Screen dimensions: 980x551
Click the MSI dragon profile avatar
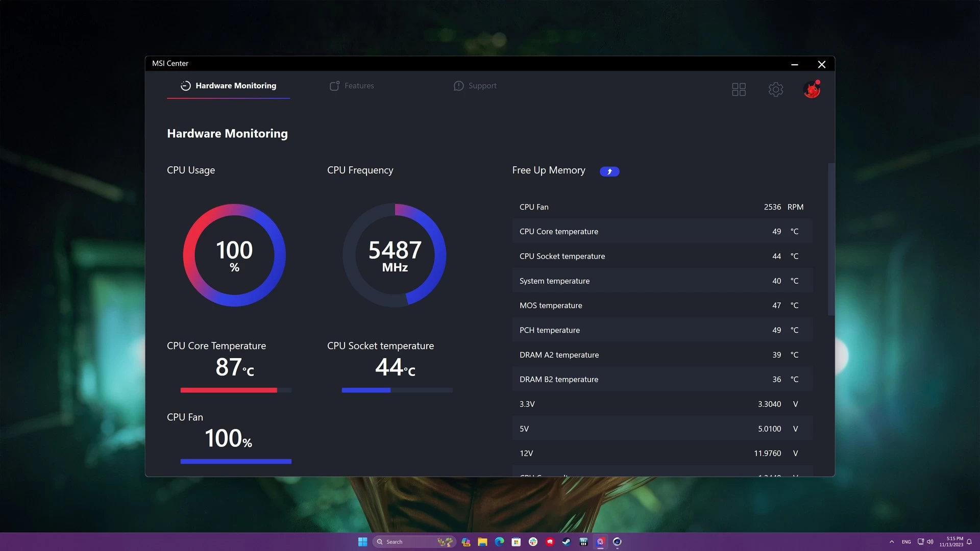(812, 90)
